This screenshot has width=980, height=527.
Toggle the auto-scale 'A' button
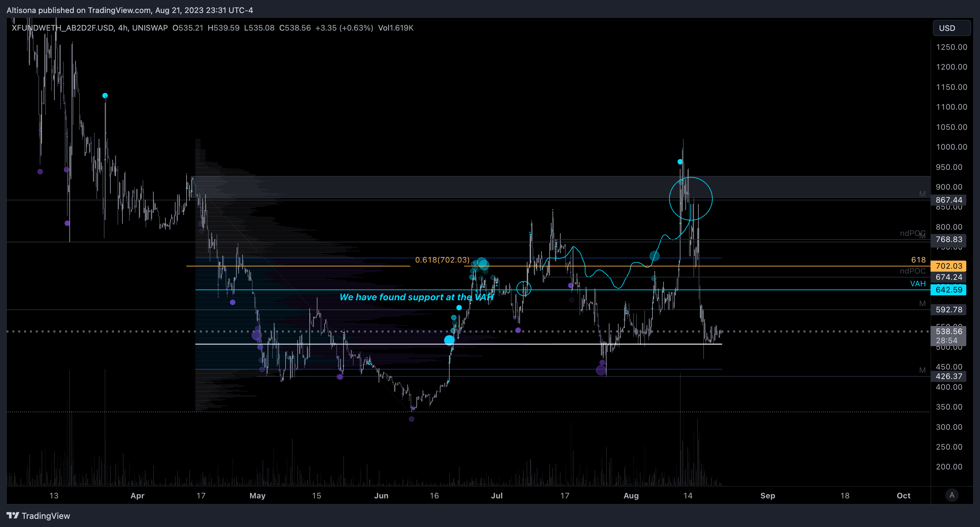click(x=952, y=495)
